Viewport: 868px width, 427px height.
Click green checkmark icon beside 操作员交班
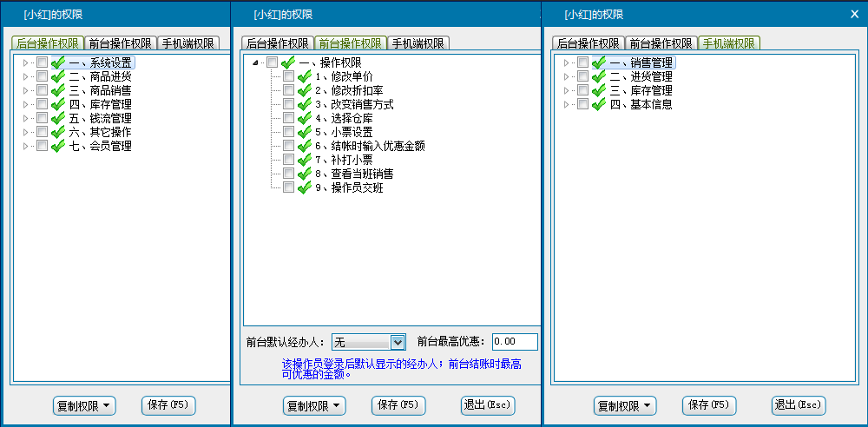click(x=305, y=187)
